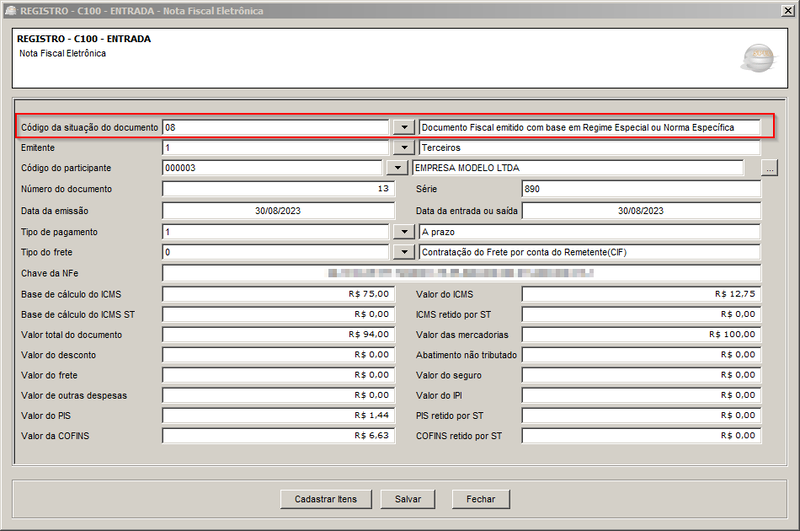
Task: Edit the Valor do PIS field
Action: pos(278,416)
